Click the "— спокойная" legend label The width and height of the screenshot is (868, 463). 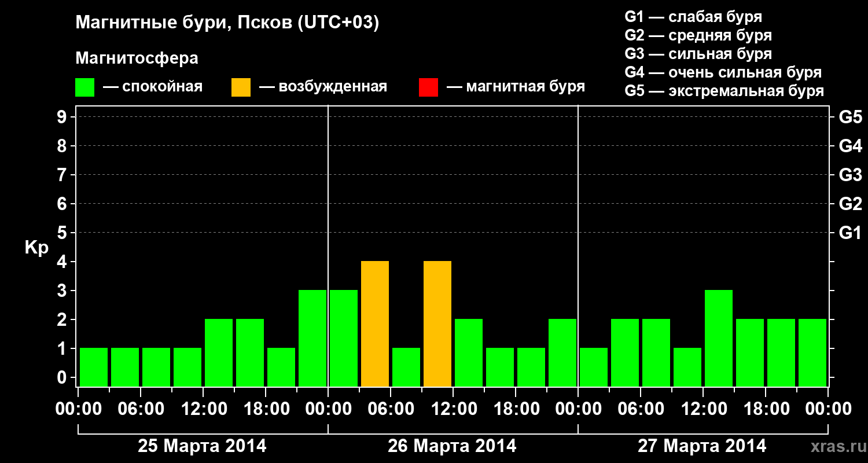pyautogui.click(x=153, y=87)
